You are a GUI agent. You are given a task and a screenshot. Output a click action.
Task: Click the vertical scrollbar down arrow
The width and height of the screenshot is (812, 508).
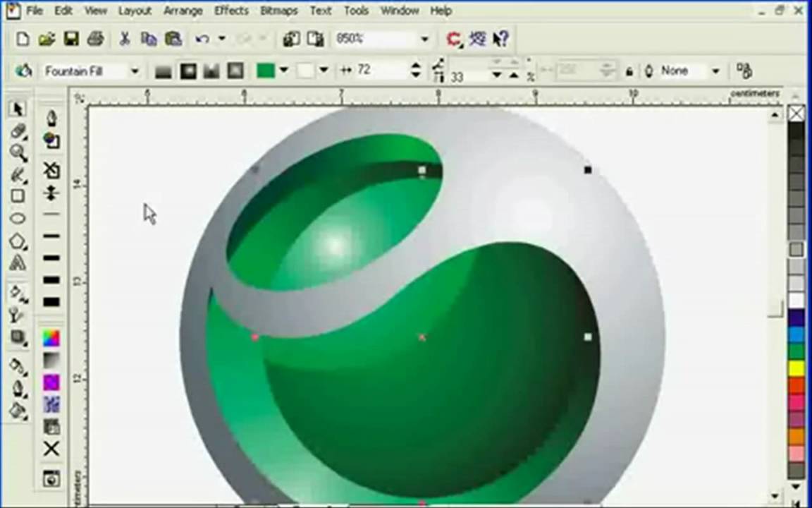[775, 495]
